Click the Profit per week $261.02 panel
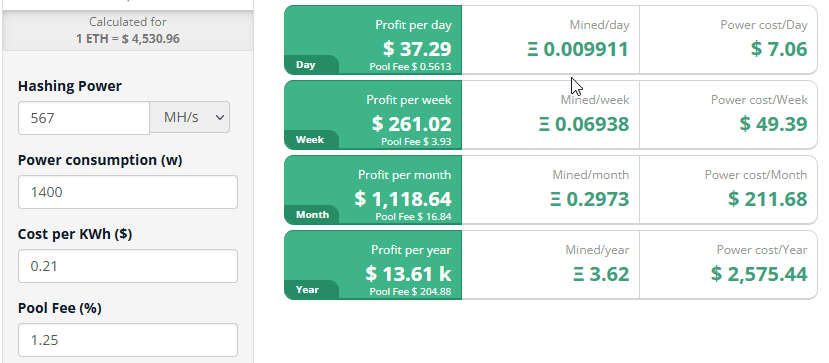 (373, 115)
